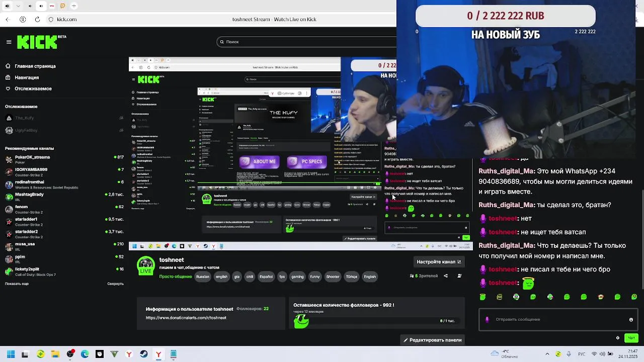Image resolution: width=644 pixels, height=362 pixels.
Task: Open Notepad icon on the taskbar
Action: tap(174, 354)
